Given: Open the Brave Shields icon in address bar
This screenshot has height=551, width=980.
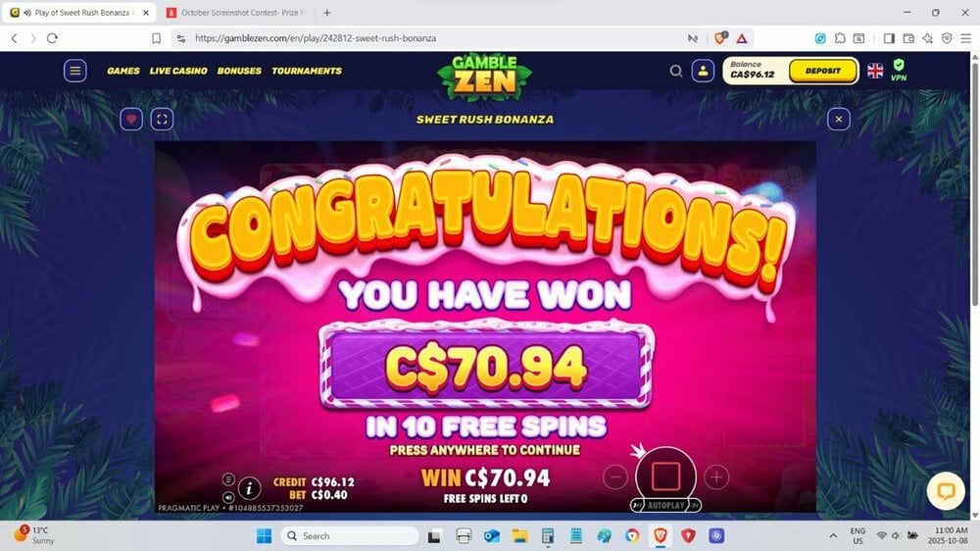Looking at the screenshot, I should [x=720, y=38].
